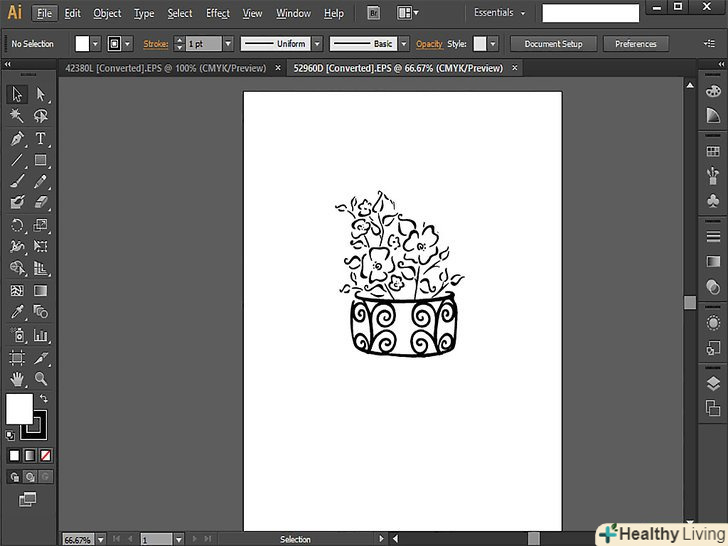
Task: Reset to default fill and stroke
Action: [x=10, y=435]
